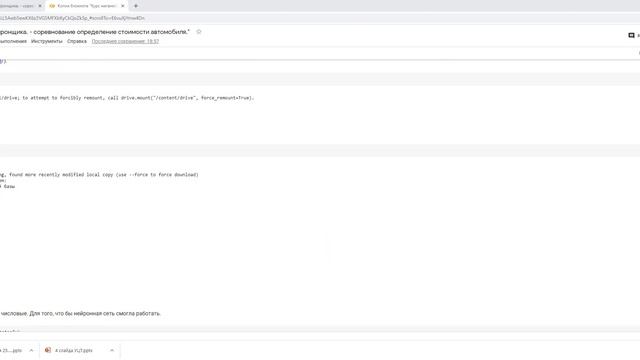Close the active Colab notebook tab
This screenshot has height=360, width=640.
click(122, 6)
